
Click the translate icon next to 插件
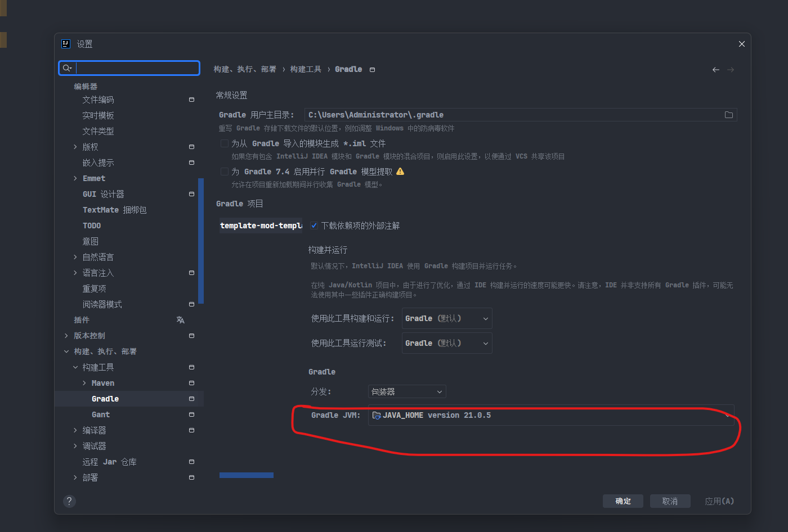coord(181,320)
